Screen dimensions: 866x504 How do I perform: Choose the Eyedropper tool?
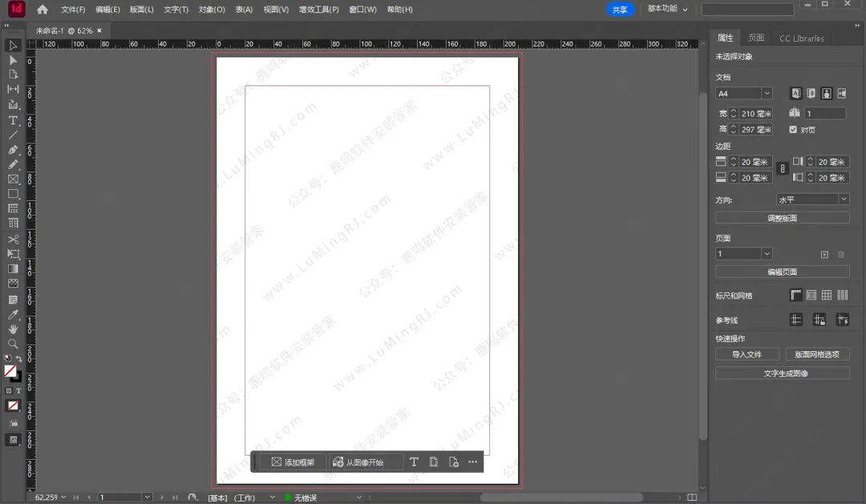pos(13,314)
